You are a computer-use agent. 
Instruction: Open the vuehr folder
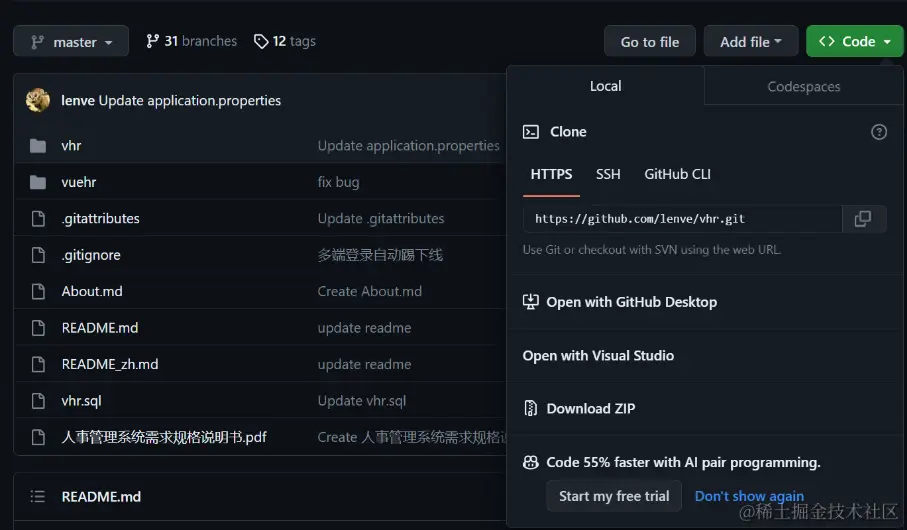(x=79, y=182)
